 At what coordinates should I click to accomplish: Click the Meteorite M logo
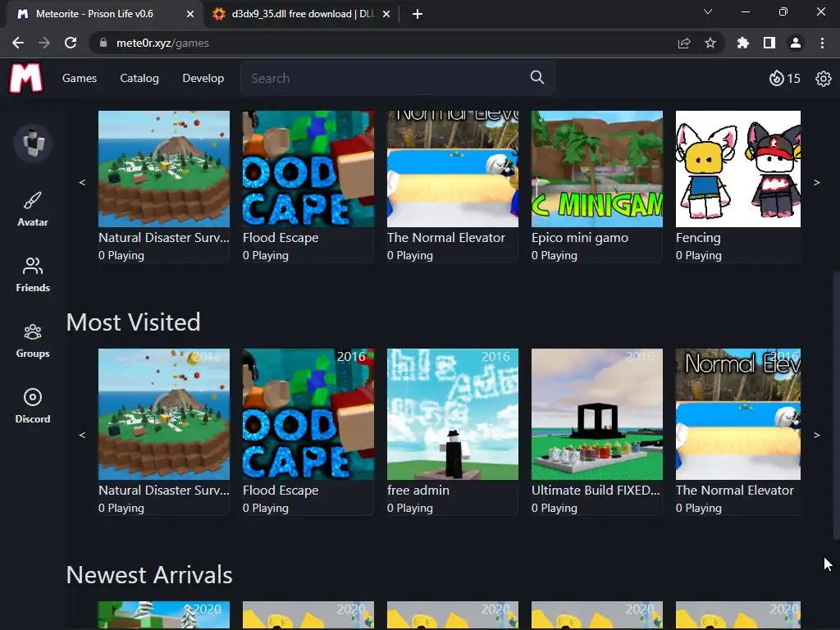25,78
